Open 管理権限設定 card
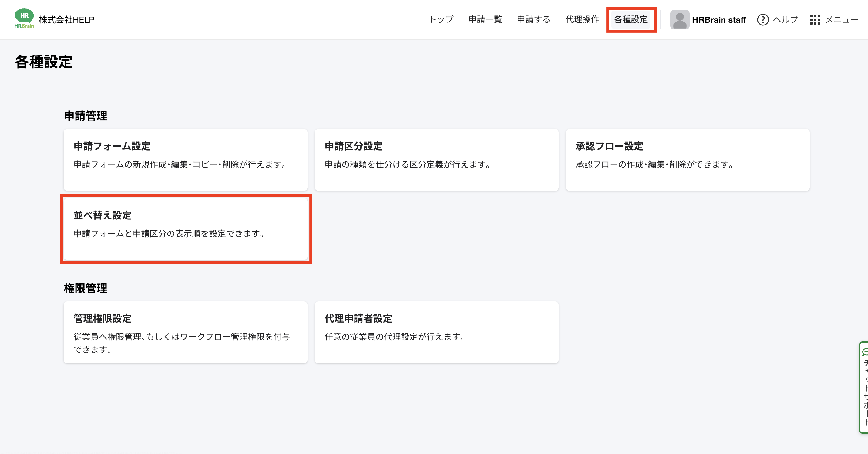This screenshot has height=454, width=868. point(185,332)
